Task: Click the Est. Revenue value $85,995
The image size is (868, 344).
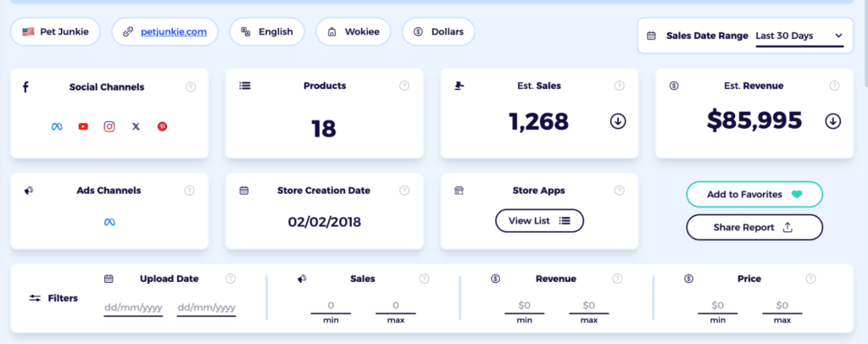Action: tap(754, 120)
